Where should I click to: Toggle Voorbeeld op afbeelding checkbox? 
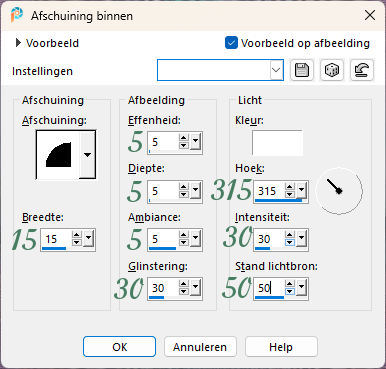pos(231,43)
